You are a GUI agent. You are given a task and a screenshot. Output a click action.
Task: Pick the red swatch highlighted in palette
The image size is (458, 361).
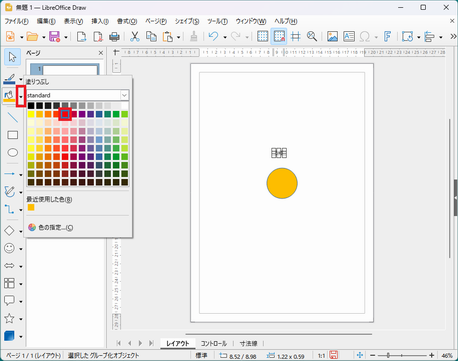(65, 114)
